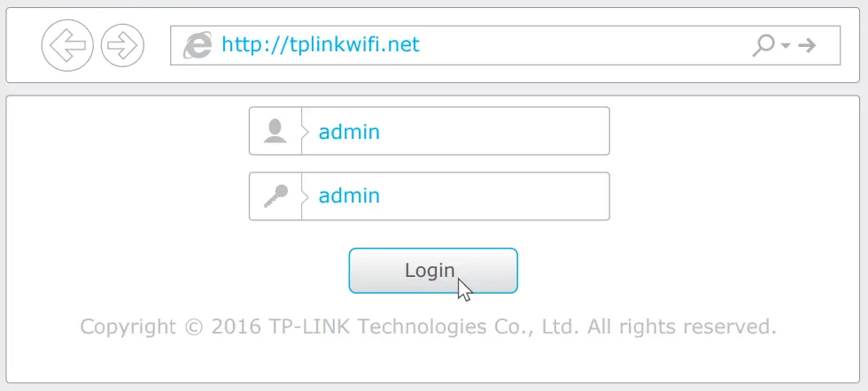The width and height of the screenshot is (868, 391).
Task: Click the browser back arrow button
Action: pyautogui.click(x=67, y=45)
